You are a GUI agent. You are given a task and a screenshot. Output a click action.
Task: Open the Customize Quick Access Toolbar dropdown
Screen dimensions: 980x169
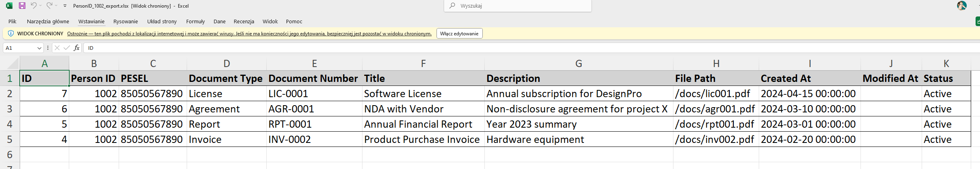tap(65, 6)
